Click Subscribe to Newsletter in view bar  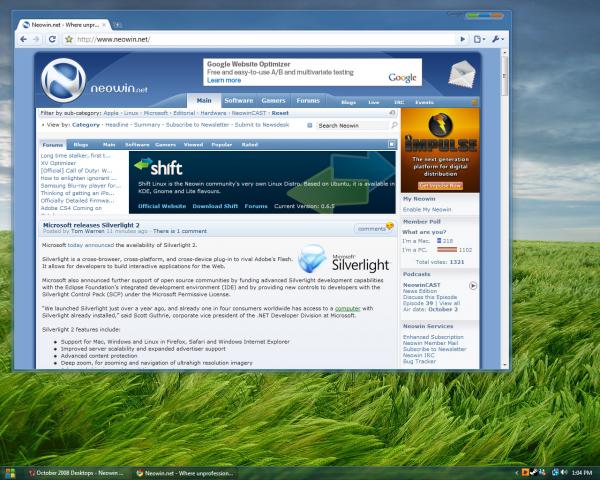[x=197, y=125]
